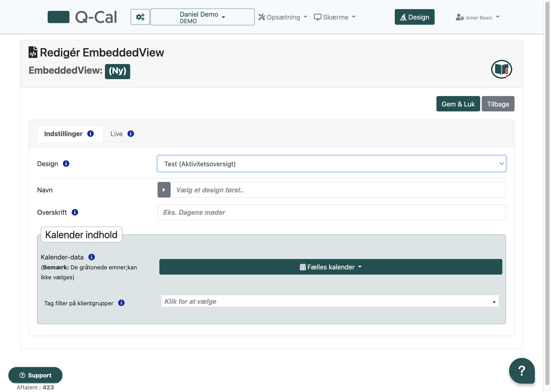Open the Daniel Demo account dropdown
This screenshot has width=551, height=392.
click(x=202, y=17)
